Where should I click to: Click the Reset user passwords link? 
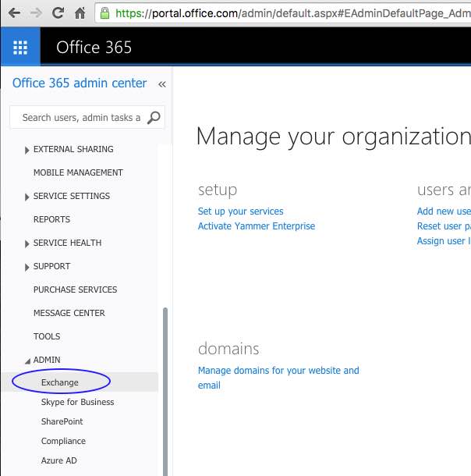(444, 226)
